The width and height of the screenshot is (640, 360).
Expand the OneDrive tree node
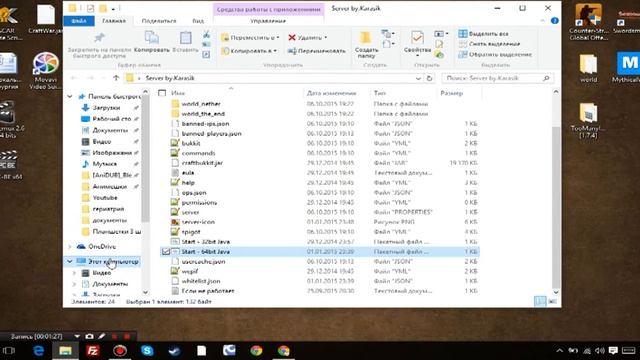tap(70, 247)
